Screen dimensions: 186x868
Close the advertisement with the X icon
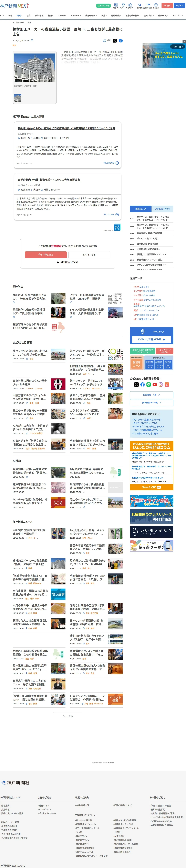[184, 42]
